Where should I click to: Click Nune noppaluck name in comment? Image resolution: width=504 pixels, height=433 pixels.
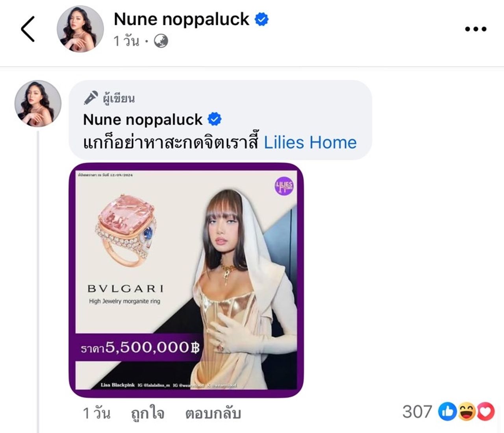(x=143, y=119)
